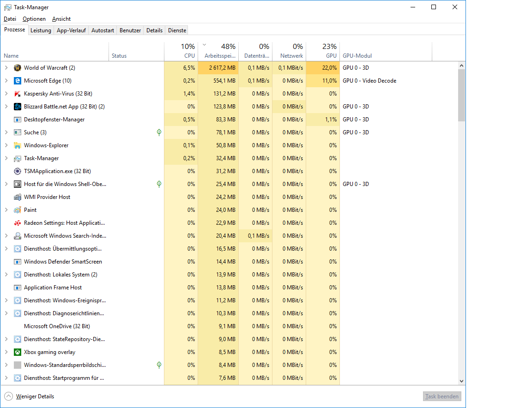Click the Suche process icon
Screen dimensions: 532x408
[x=17, y=132]
